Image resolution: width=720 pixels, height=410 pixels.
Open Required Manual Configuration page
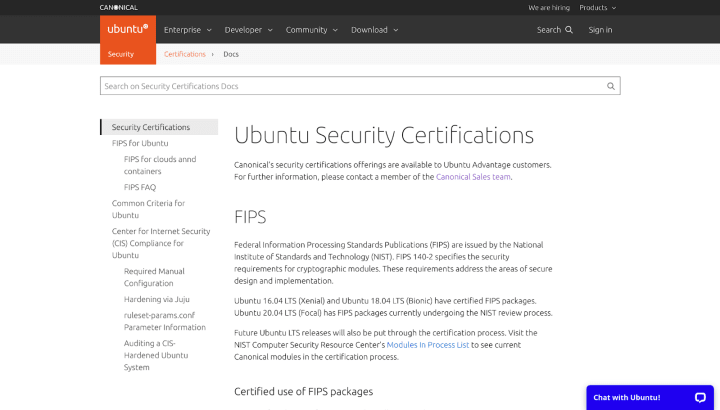(154, 277)
